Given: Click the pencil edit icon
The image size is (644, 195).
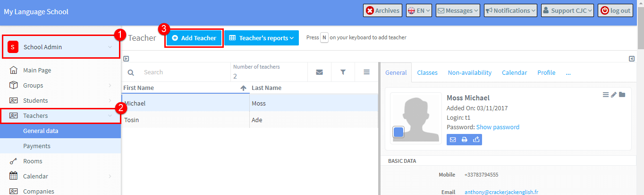Looking at the screenshot, I should (614, 95).
